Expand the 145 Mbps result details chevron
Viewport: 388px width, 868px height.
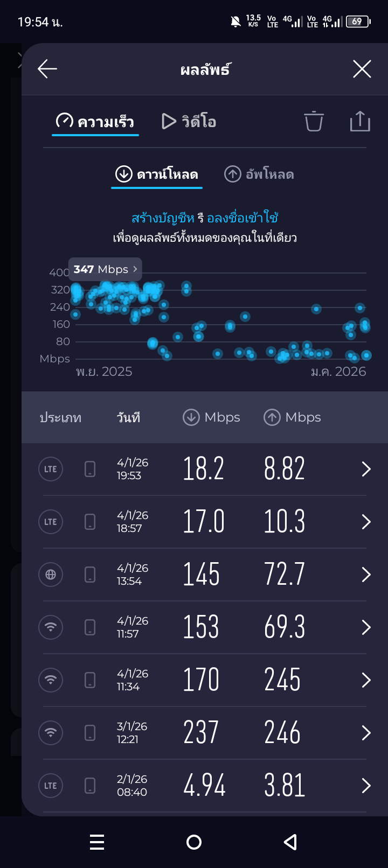tap(366, 575)
